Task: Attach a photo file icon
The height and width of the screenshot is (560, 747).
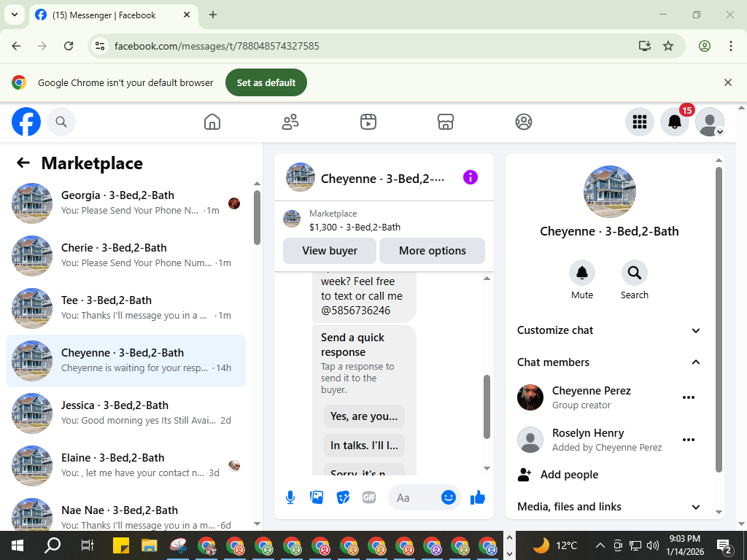Action: (317, 497)
